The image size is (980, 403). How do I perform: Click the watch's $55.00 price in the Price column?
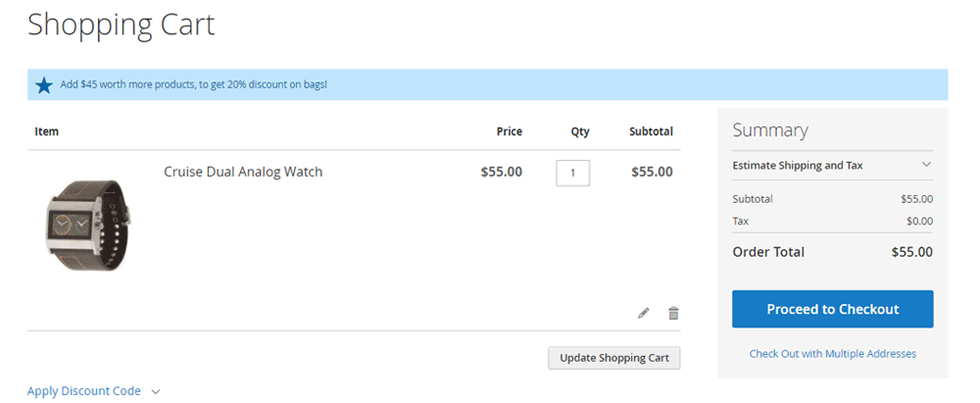pyautogui.click(x=501, y=172)
